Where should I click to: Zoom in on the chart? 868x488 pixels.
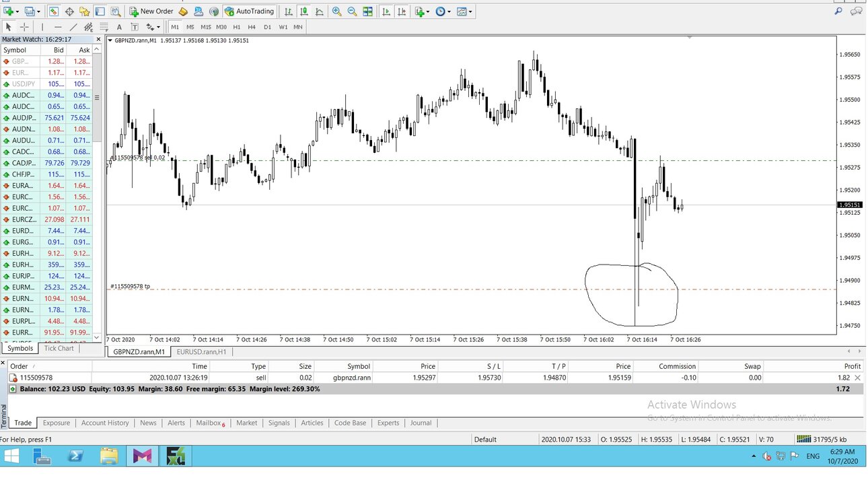pos(336,11)
